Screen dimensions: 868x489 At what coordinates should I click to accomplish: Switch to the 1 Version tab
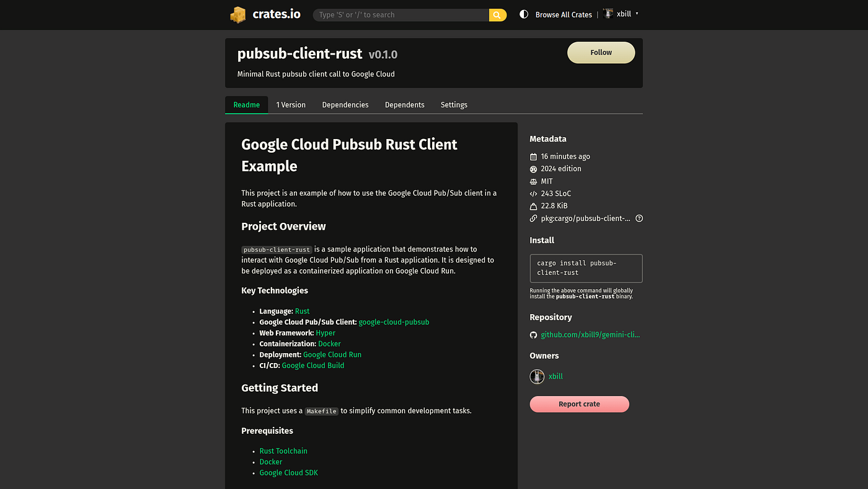(291, 105)
